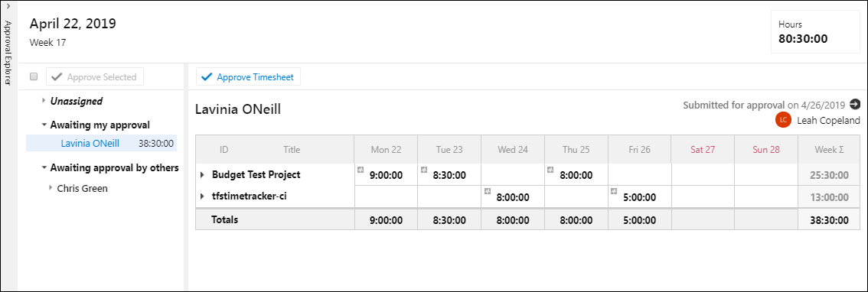Open comment icon on Wednesday tfstimetracker-ci cell
Screen dimensions: 868x292
(x=488, y=191)
